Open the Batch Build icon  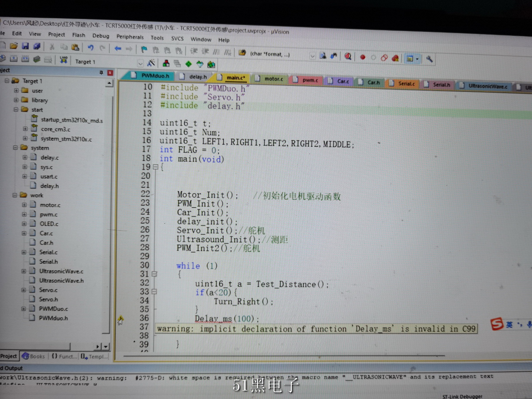36,59
